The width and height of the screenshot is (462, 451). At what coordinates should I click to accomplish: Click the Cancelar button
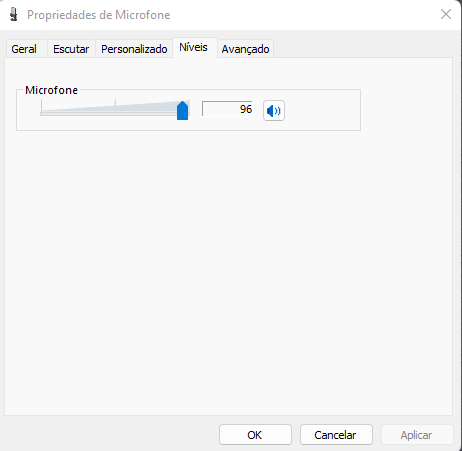pyautogui.click(x=336, y=435)
